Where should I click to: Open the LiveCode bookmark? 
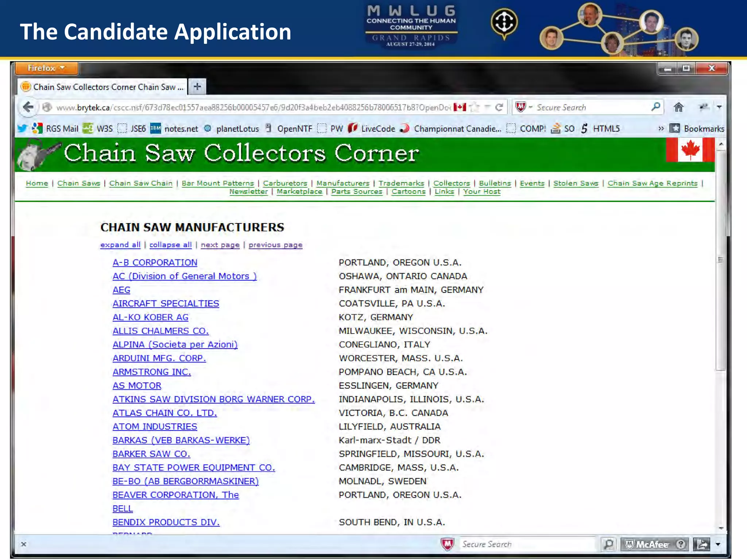pos(371,128)
